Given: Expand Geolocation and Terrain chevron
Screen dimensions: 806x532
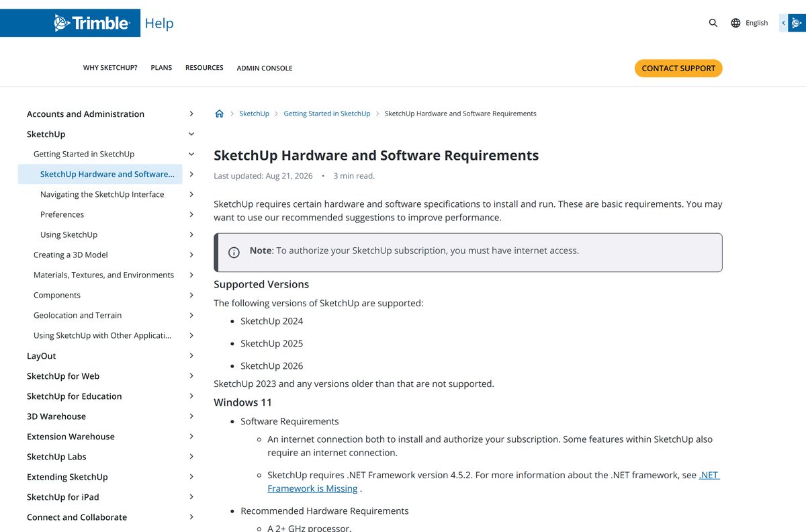Looking at the screenshot, I should (191, 315).
